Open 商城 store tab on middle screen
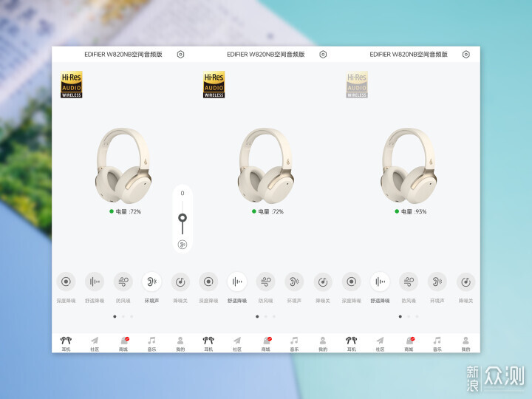The height and width of the screenshot is (399, 532). 266,344
